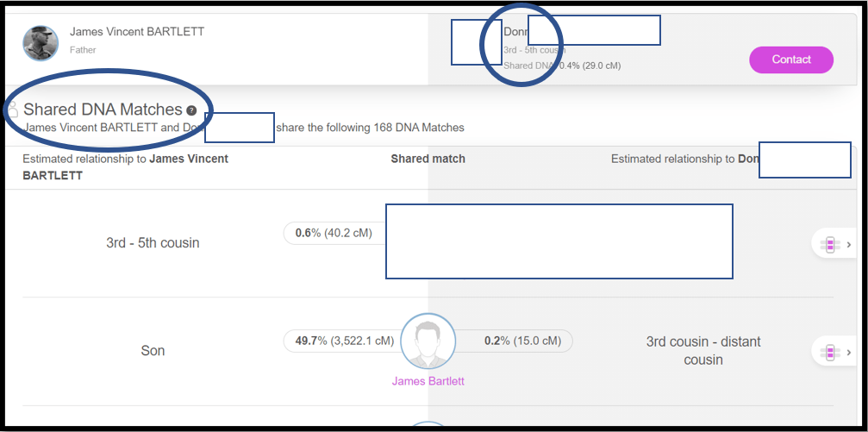
Task: Click the partially visible avatar at bottom
Action: [x=428, y=427]
